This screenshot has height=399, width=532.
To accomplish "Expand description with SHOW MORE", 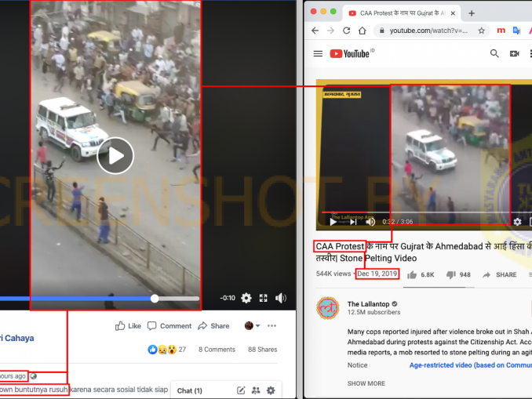I will point(366,383).
